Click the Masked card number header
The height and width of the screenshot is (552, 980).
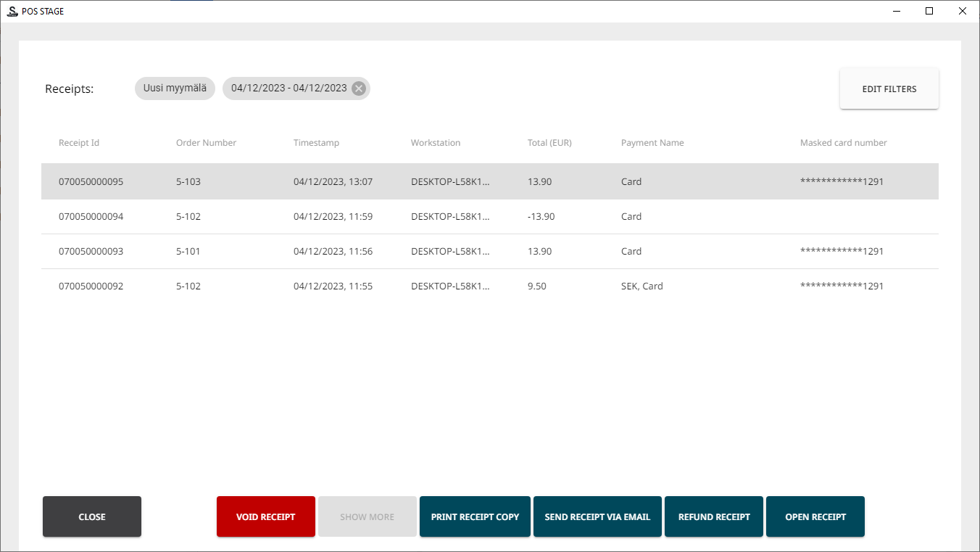(x=843, y=143)
